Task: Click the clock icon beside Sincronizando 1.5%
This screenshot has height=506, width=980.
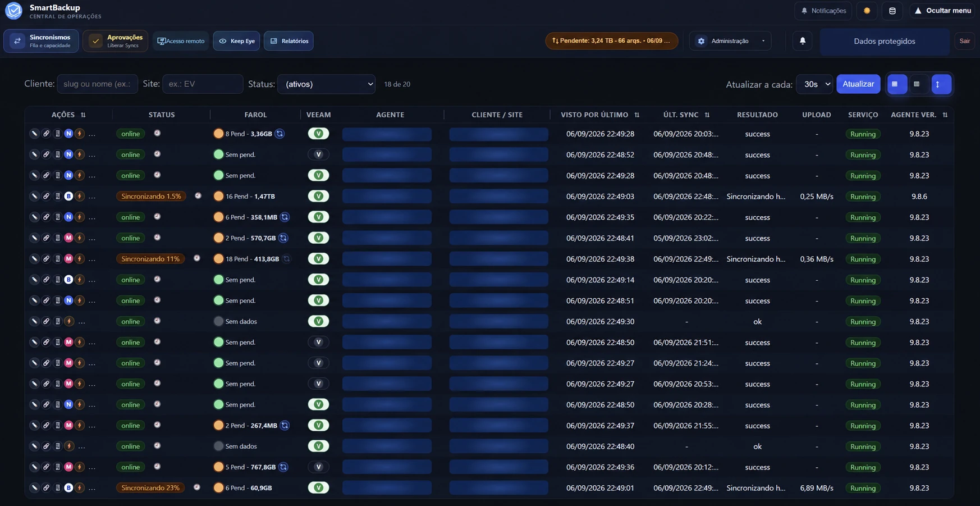Action: tap(198, 195)
